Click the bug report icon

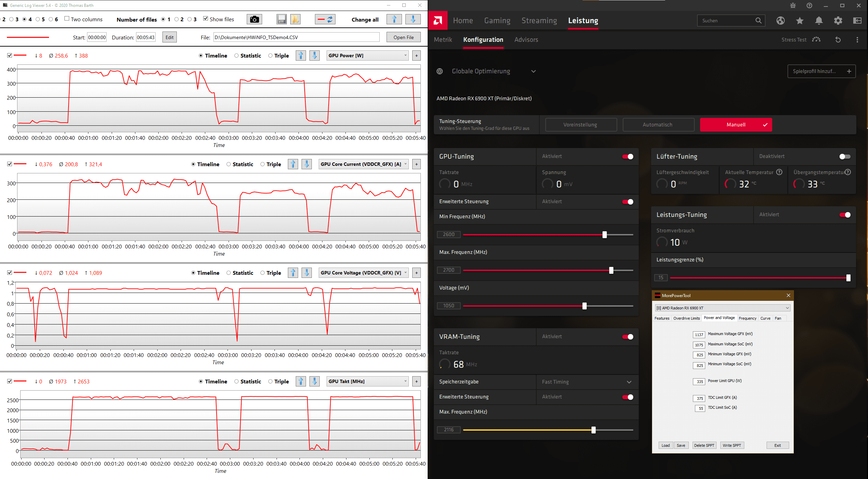(793, 5)
